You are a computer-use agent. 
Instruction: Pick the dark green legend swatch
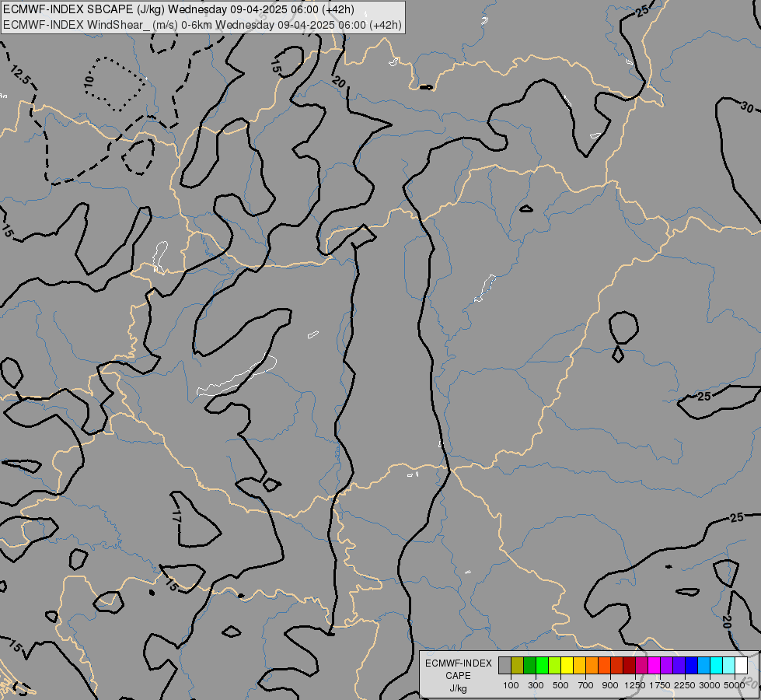tap(529, 666)
